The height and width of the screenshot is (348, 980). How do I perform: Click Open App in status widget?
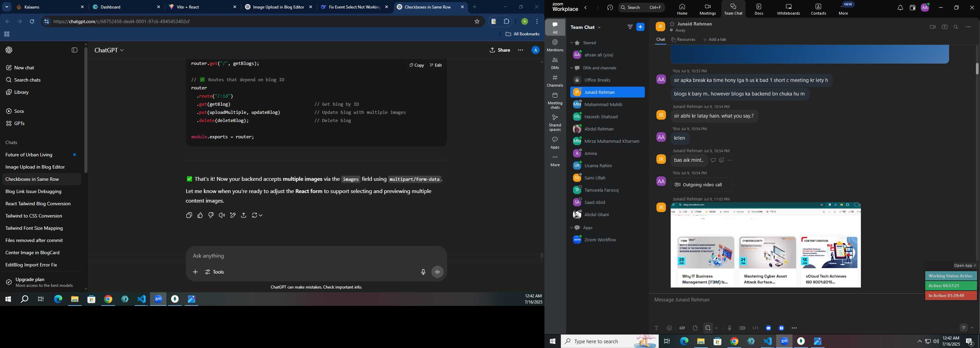pos(965,265)
